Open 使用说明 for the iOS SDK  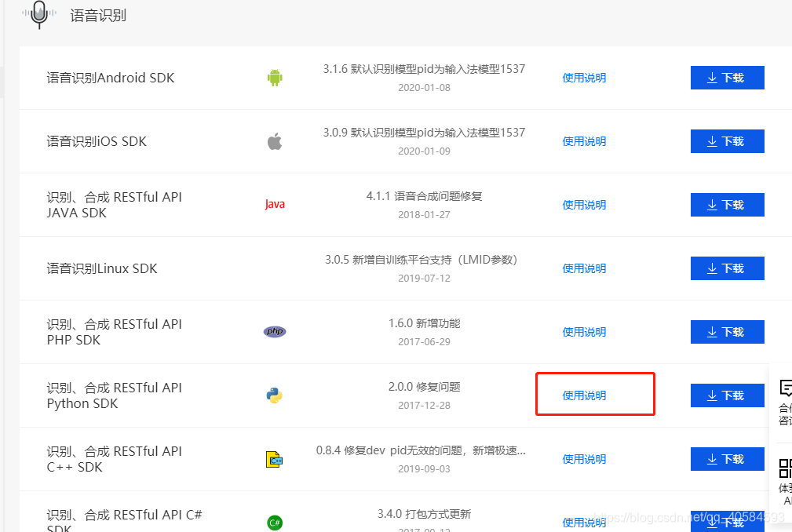584,141
